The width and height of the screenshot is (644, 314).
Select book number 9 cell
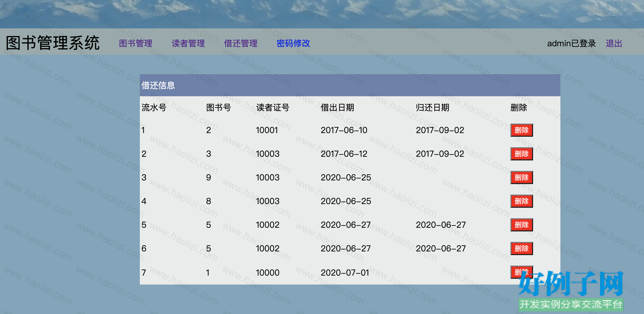coord(208,178)
